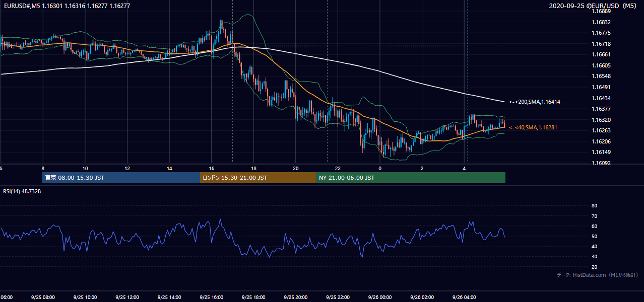644x302 pixels.
Task: Click the hour tick 12 under price chart
Action: click(x=127, y=168)
